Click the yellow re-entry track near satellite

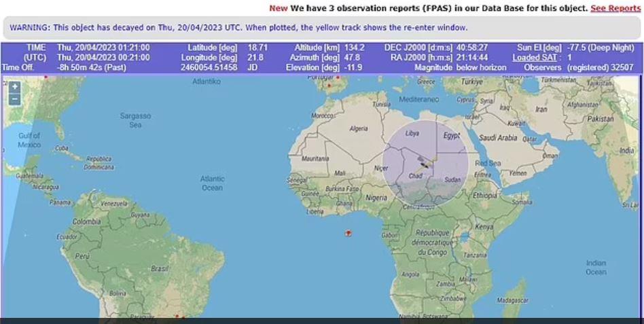point(433,157)
